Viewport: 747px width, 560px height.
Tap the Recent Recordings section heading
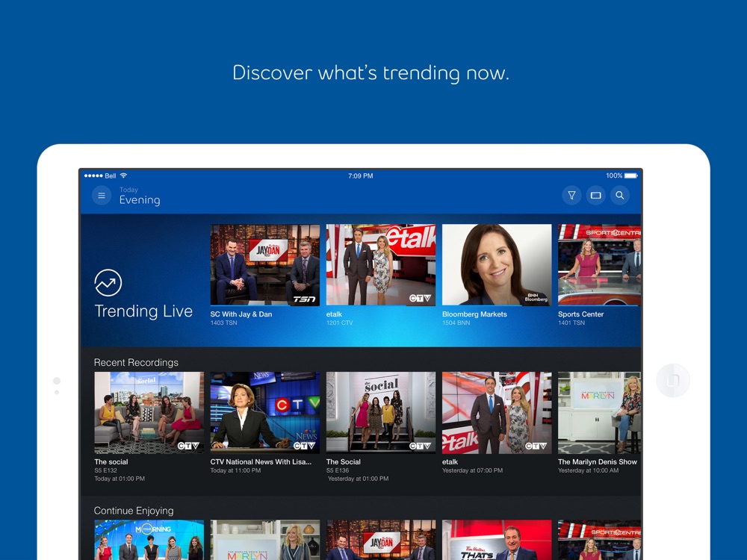coord(136,362)
